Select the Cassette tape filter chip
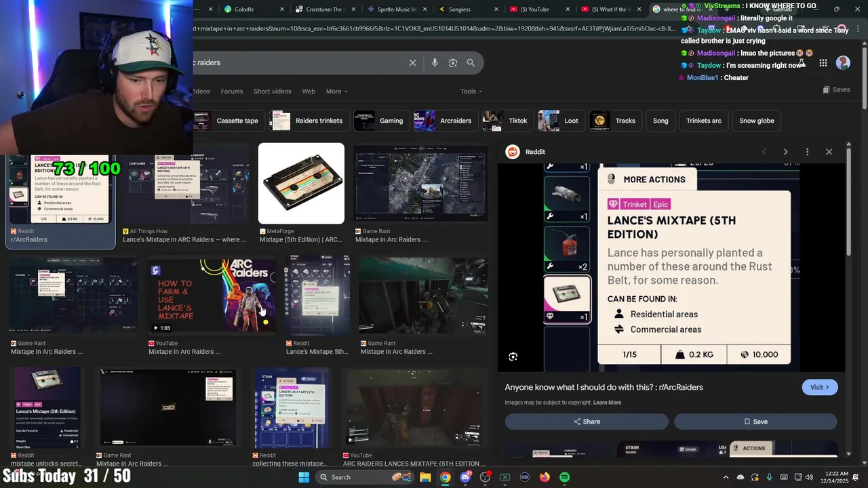Viewport: 868px width, 488px height. coord(228,121)
